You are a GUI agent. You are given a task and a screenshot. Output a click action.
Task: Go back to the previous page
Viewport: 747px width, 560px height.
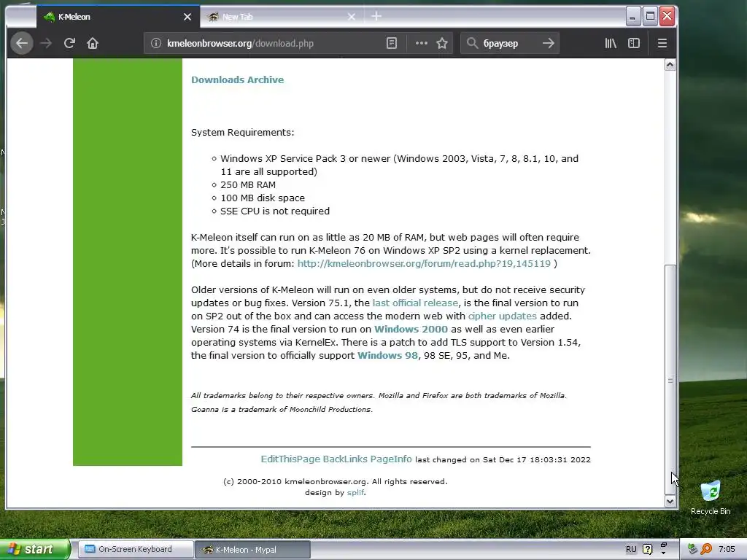click(x=22, y=43)
